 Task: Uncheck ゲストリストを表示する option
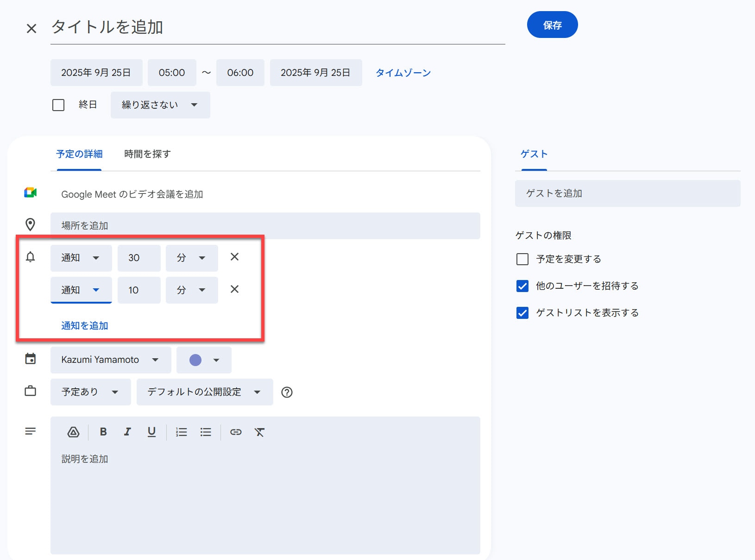coord(522,313)
